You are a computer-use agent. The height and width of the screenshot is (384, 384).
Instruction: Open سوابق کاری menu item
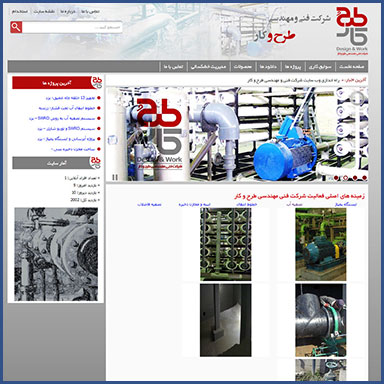click(319, 67)
